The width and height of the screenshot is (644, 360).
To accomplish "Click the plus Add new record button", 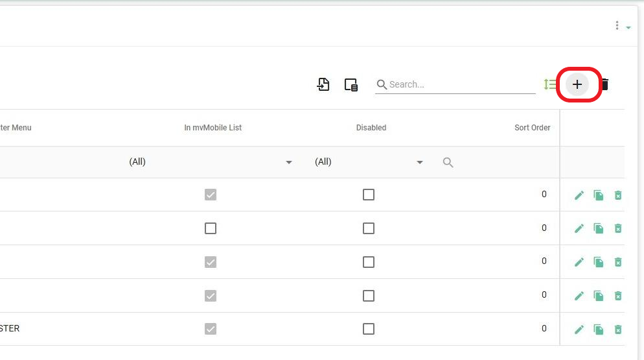I will [577, 84].
